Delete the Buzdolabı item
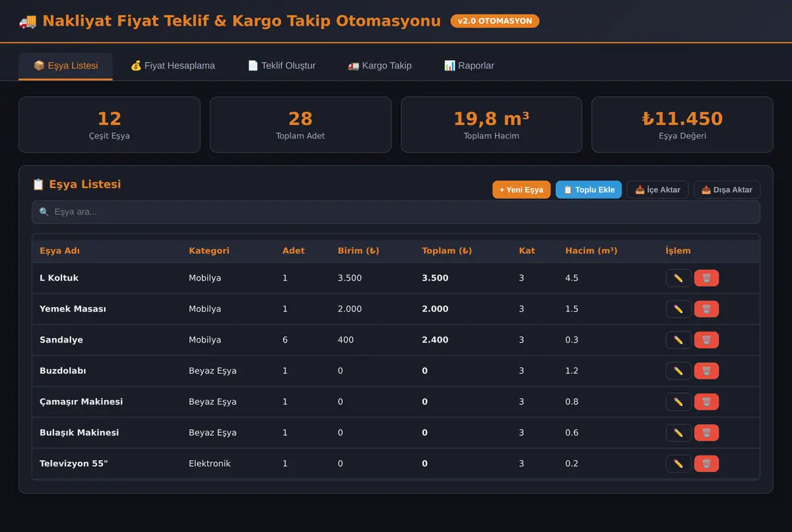 click(x=706, y=371)
